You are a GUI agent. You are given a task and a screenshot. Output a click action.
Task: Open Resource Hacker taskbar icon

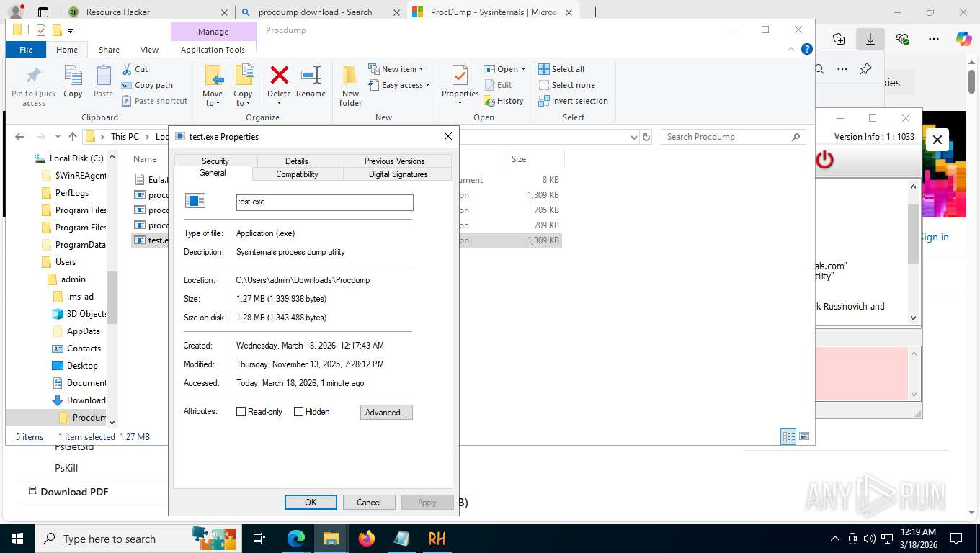point(437,539)
